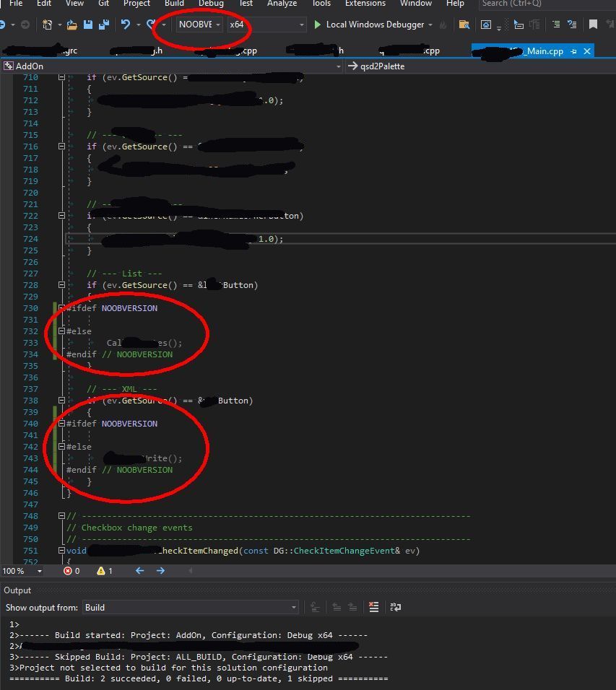This screenshot has width=616, height=690.
Task: Click the Navigate Backward circle arrow icon
Action: tap(3, 25)
